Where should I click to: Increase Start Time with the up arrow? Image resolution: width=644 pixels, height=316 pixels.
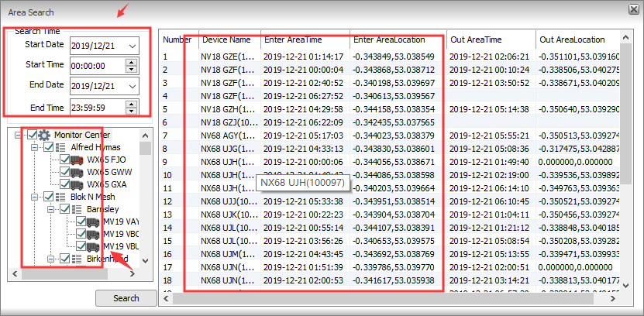point(131,63)
